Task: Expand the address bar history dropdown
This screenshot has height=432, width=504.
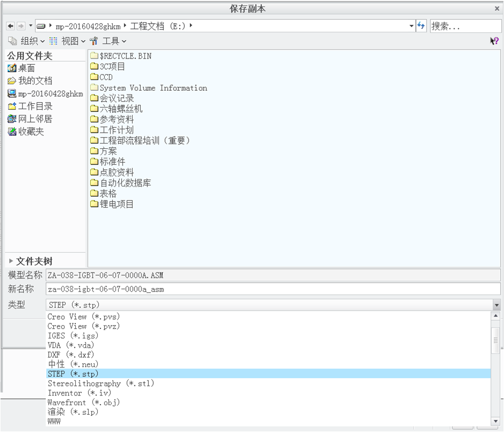Action: pyautogui.click(x=412, y=26)
